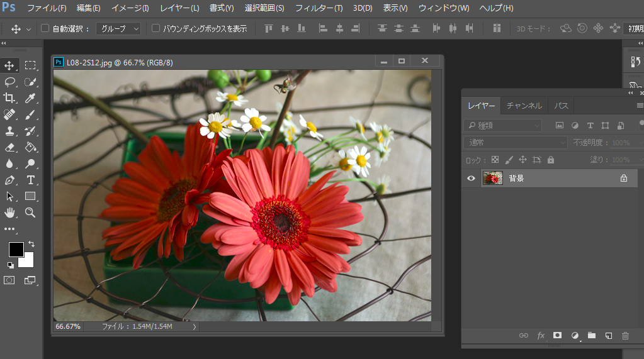This screenshot has height=359, width=644.
Task: Open the 通常 blend mode dropdown
Action: click(x=516, y=143)
